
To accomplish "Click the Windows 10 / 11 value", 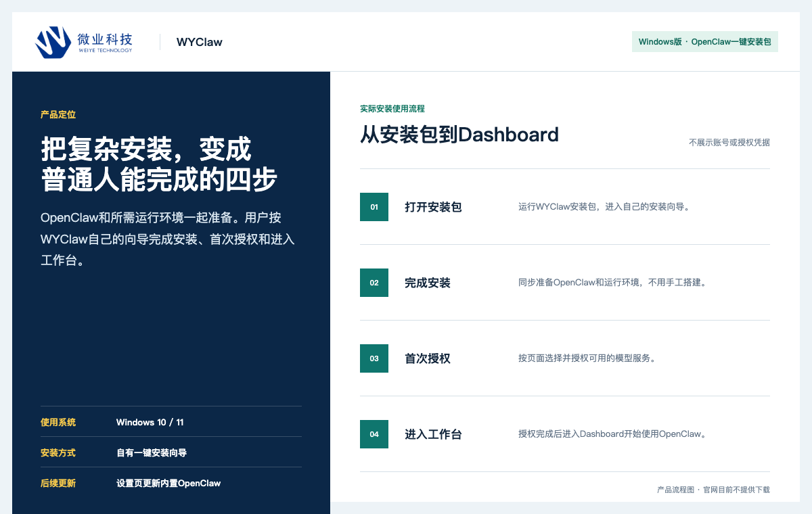I will (150, 423).
